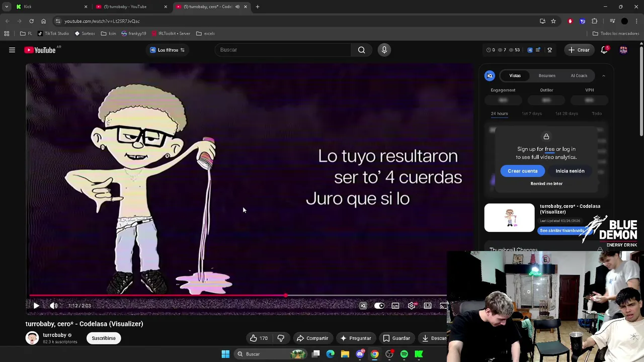
Task: Open the notifications bell
Action: coord(604,50)
